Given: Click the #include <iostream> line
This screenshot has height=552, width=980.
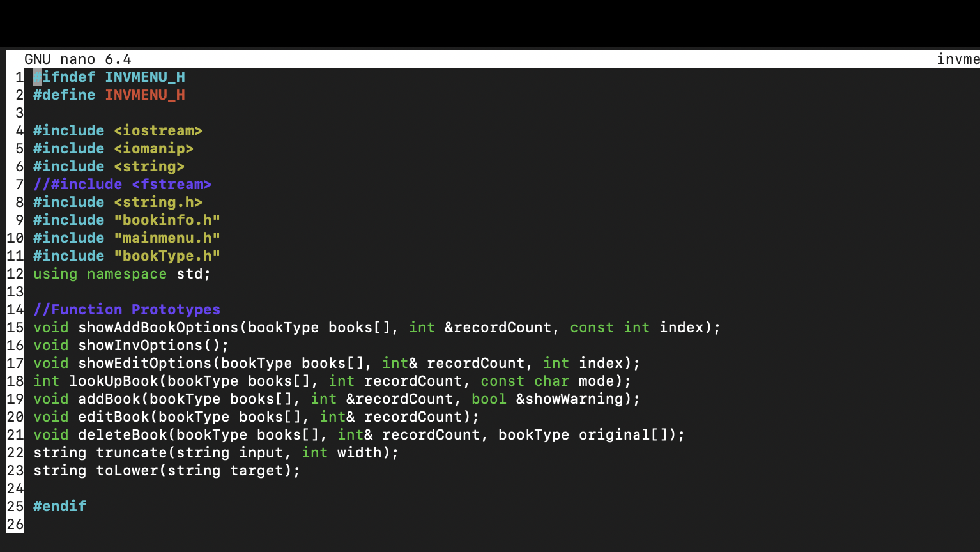Looking at the screenshot, I should (x=118, y=130).
